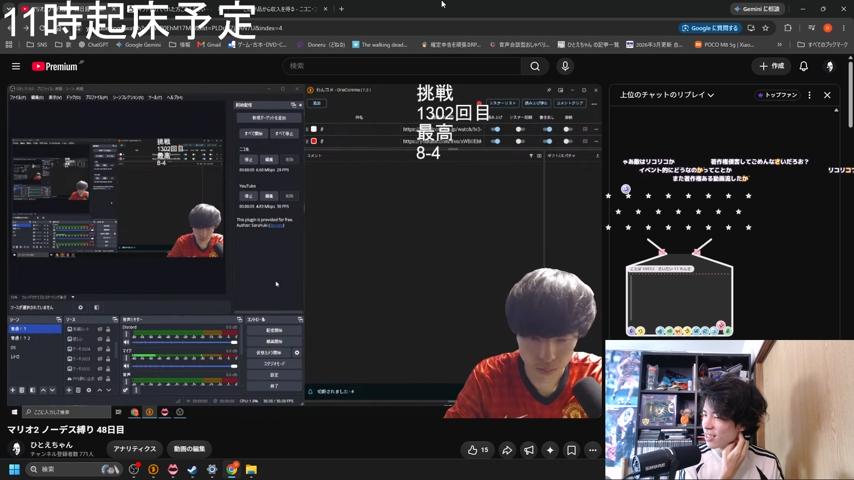Viewport: 854px width, 480px height.
Task: Toggle first switch in OneComme red row
Action: click(x=496, y=141)
